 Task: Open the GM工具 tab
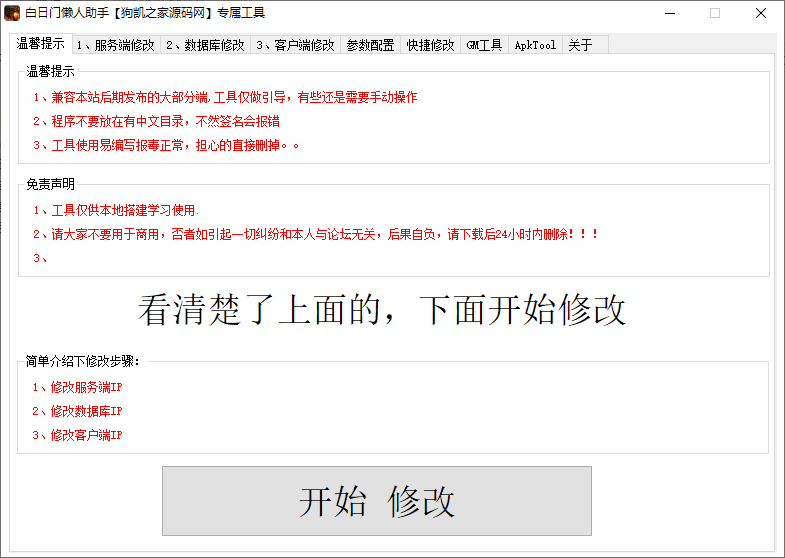point(484,45)
